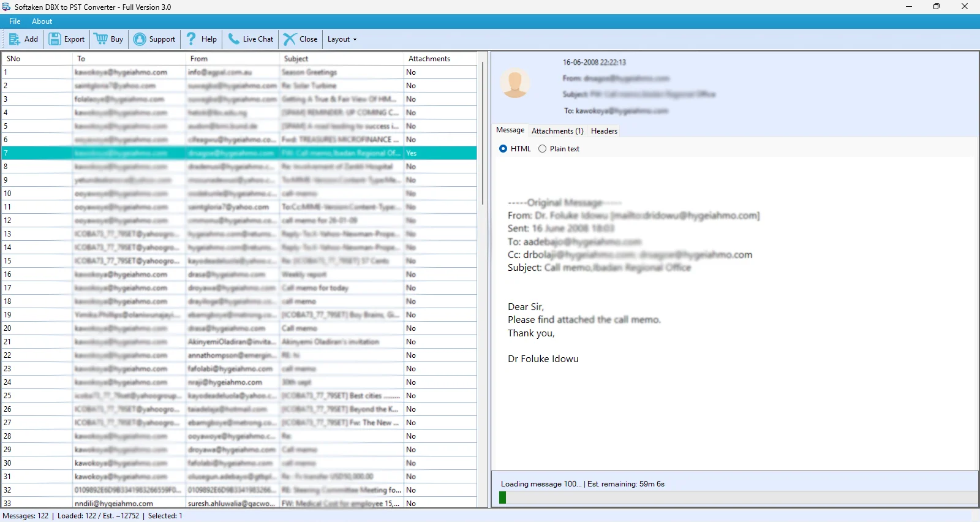Start a Live Chat from the toolbar

pos(251,39)
